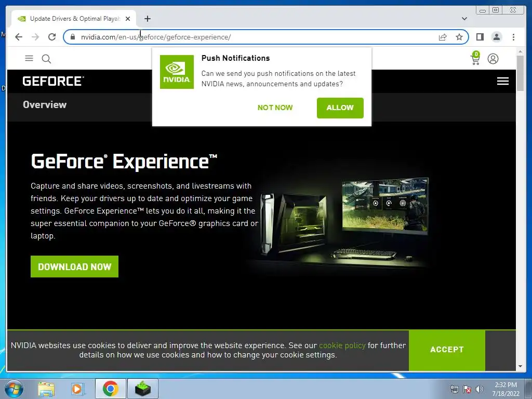
Task: Open NVIDIA site hamburger menu top-left
Action: (29, 58)
